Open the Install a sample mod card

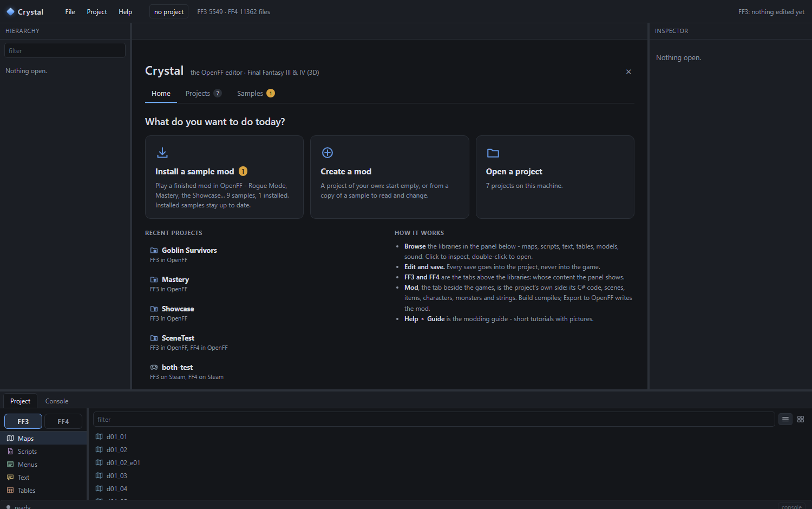click(224, 177)
